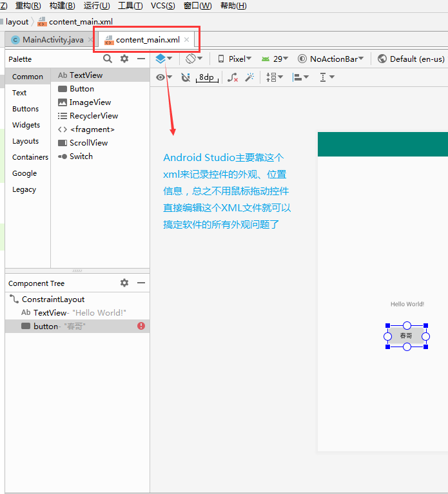The image size is (448, 494).
Task: Minimize the Component Tree panel
Action: coord(141,283)
